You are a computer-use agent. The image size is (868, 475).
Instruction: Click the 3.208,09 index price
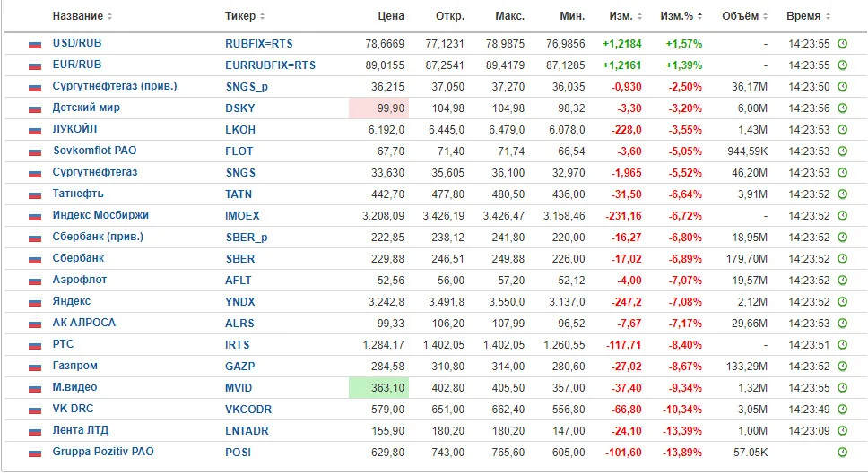pyautogui.click(x=383, y=216)
